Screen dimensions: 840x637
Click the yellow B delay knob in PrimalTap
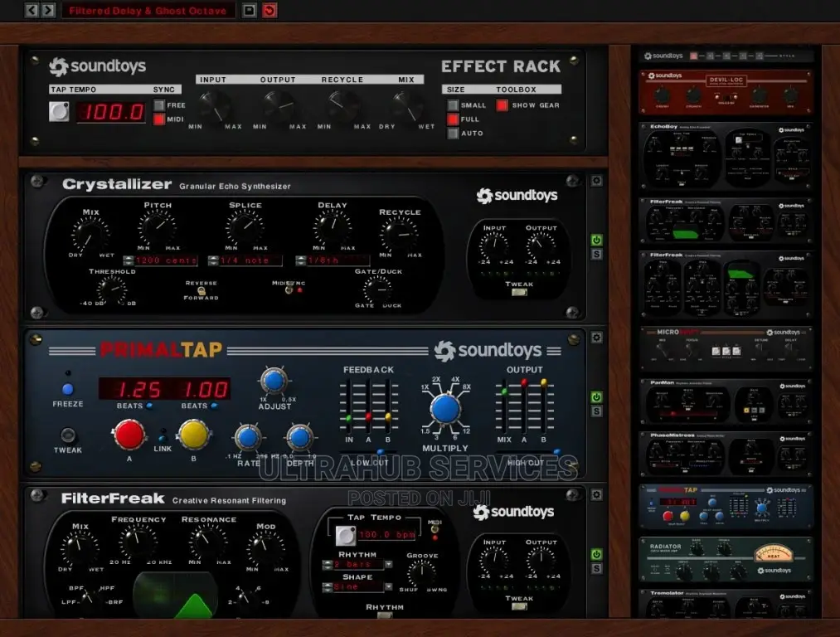click(x=193, y=435)
